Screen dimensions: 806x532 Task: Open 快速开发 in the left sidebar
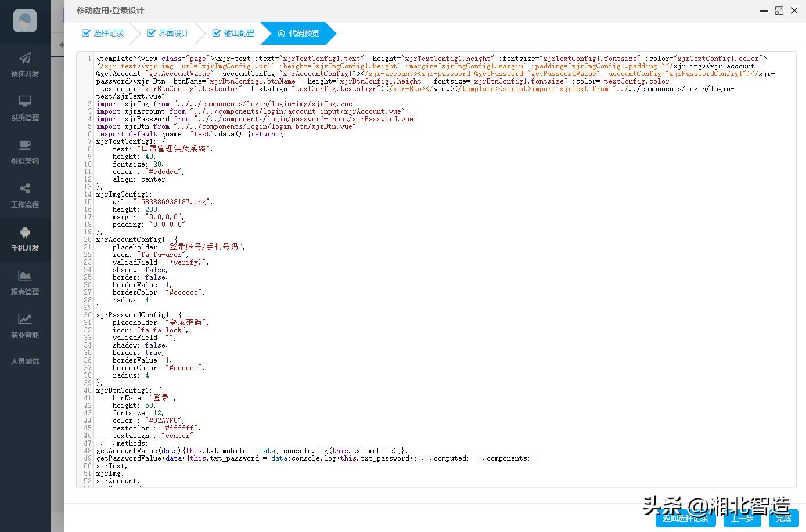tap(24, 64)
